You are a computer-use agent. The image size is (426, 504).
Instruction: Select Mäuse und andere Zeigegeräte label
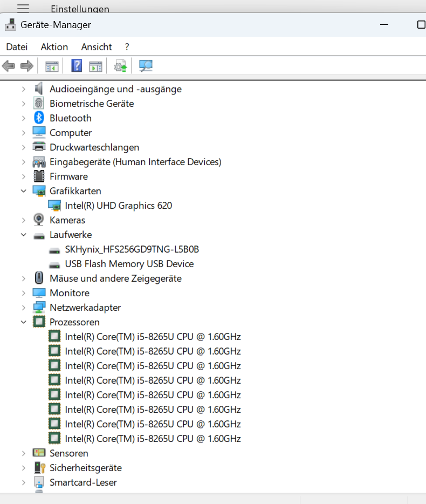point(115,278)
